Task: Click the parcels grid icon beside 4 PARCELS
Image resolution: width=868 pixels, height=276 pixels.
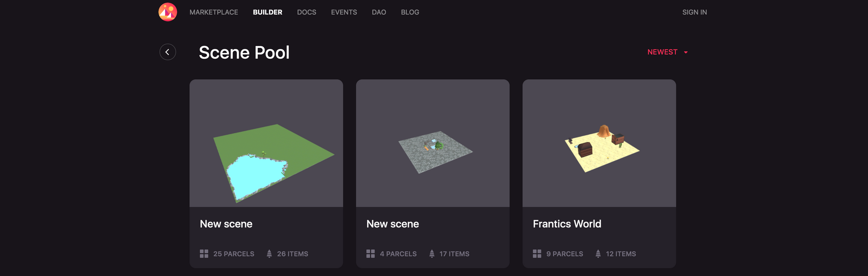Action: pyautogui.click(x=371, y=254)
